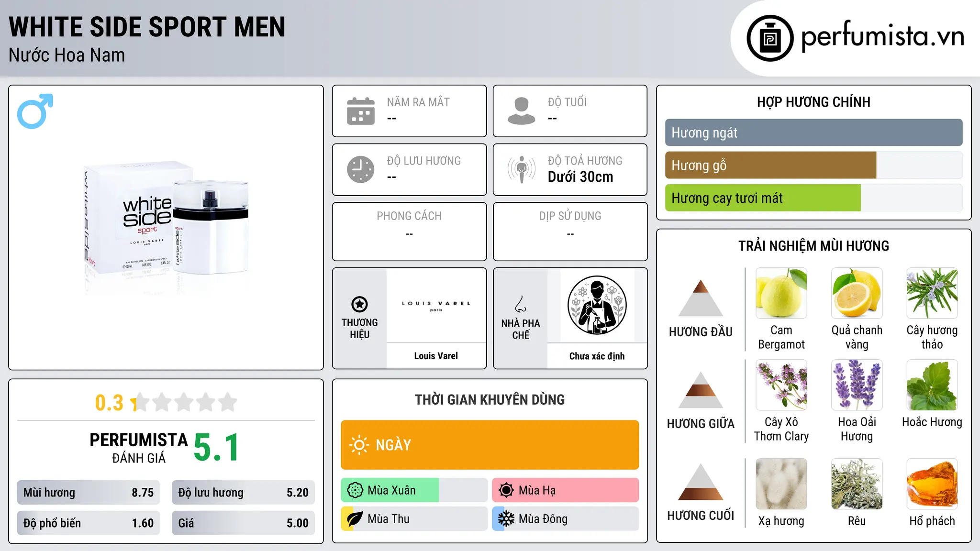Select the Cây Xô Thơm Clary image

[781, 385]
